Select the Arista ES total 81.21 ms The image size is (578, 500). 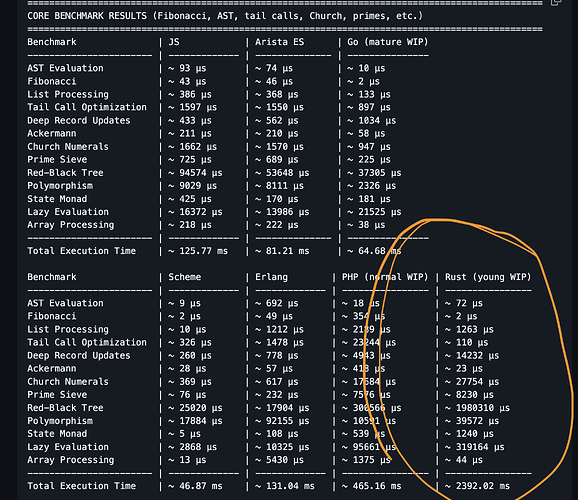282,251
